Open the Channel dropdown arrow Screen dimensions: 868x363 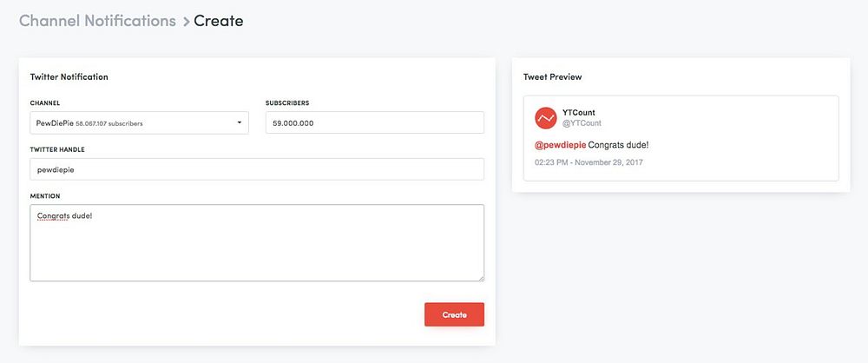coord(240,122)
